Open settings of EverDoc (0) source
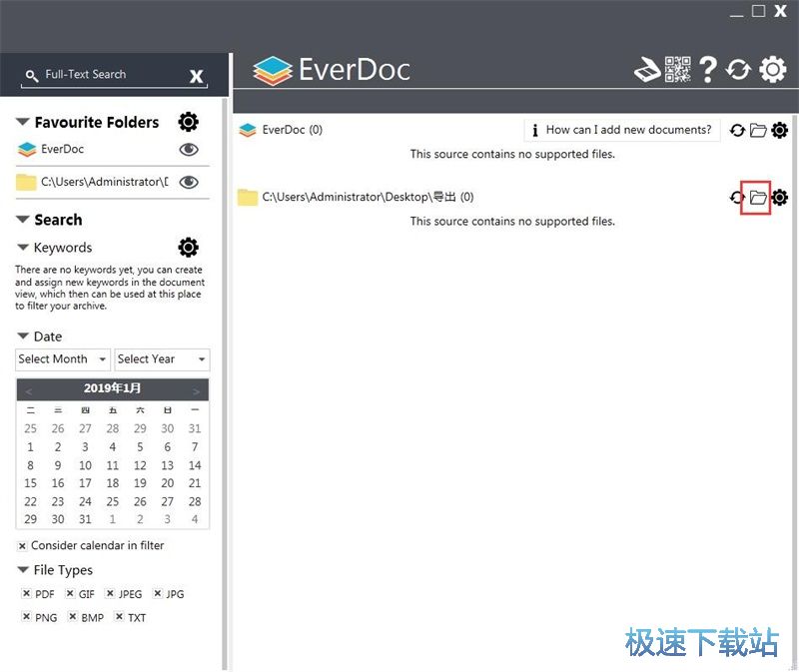 780,131
